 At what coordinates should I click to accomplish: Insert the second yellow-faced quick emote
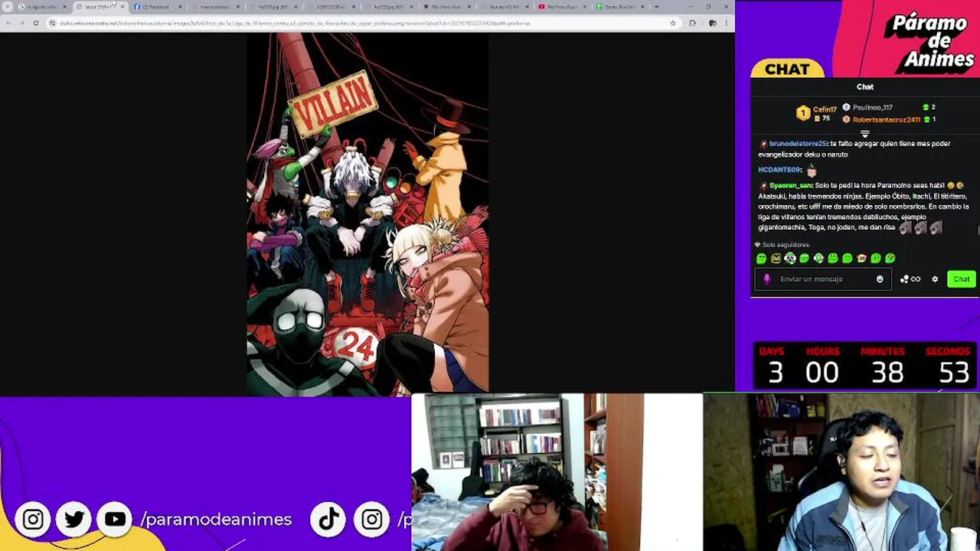click(776, 259)
